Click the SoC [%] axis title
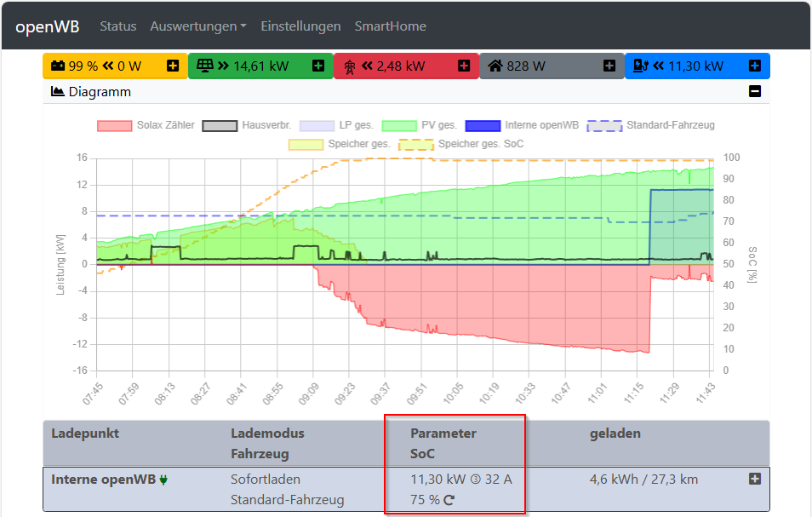Viewport: 812px width, 517px height. click(752, 265)
